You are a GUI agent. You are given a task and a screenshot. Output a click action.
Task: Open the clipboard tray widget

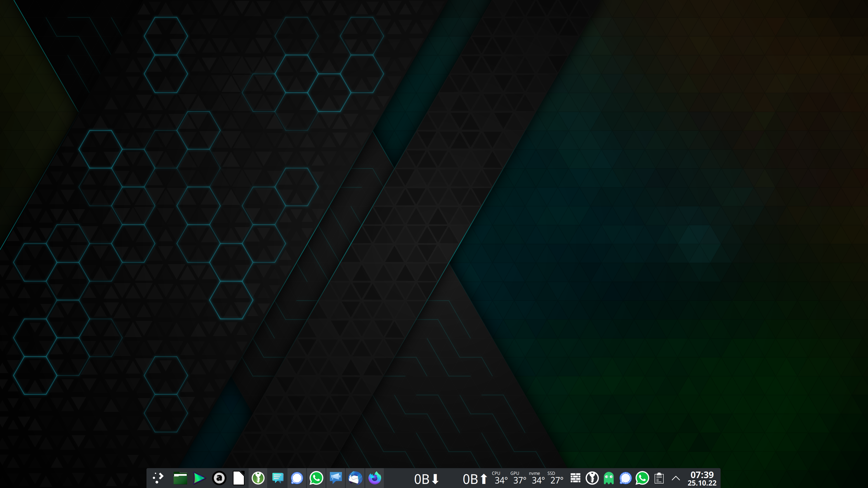pos(659,478)
